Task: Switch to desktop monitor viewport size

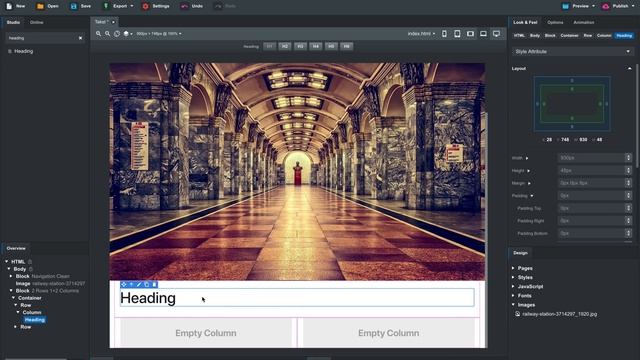Action: [x=496, y=34]
